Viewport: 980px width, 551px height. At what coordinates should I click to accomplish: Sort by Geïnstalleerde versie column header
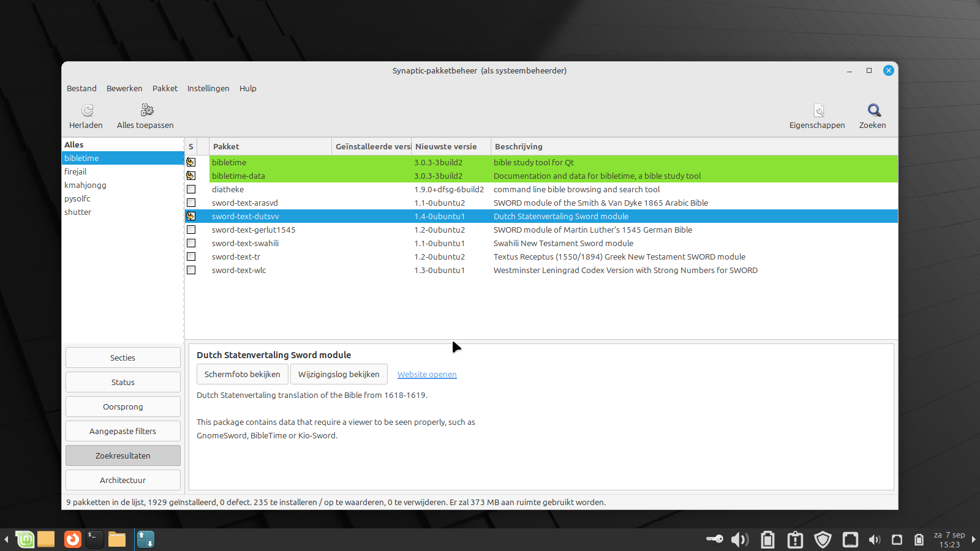(372, 146)
